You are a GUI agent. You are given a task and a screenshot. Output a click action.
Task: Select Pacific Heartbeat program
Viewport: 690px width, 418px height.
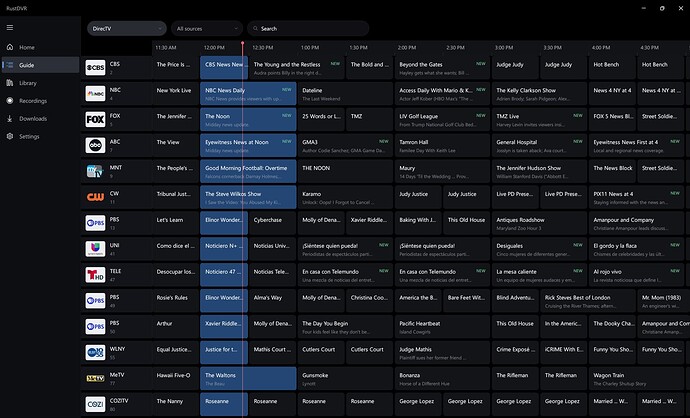click(442, 327)
